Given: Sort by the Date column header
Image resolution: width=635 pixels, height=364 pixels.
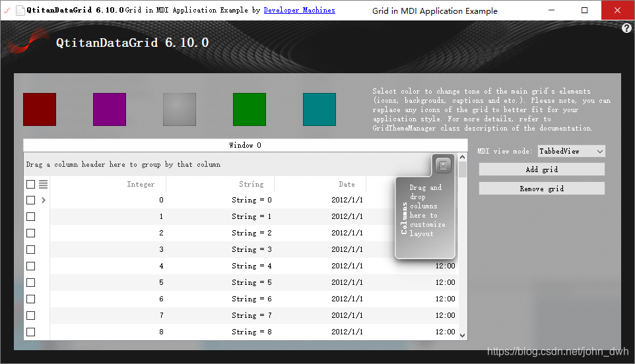Looking at the screenshot, I should pyautogui.click(x=320, y=185).
